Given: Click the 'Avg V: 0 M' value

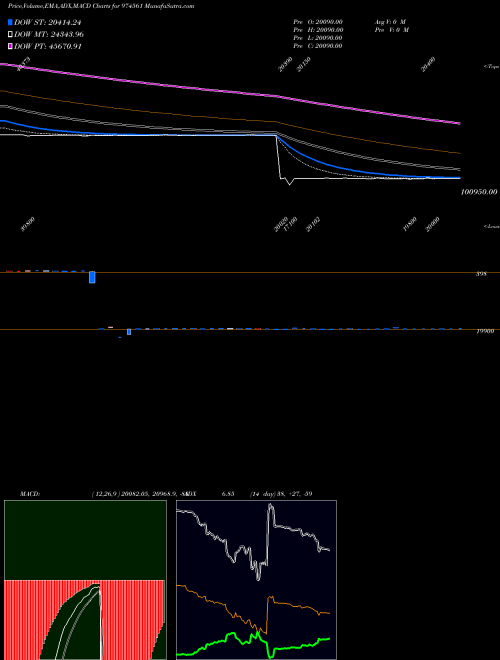Looking at the screenshot, I should pos(390,22).
